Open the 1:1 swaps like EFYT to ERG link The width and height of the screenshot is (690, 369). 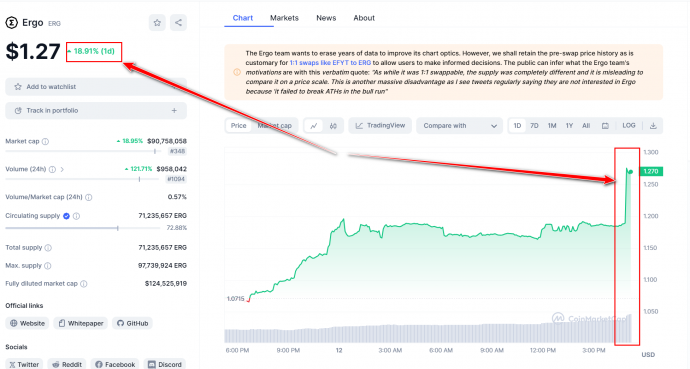pos(330,63)
